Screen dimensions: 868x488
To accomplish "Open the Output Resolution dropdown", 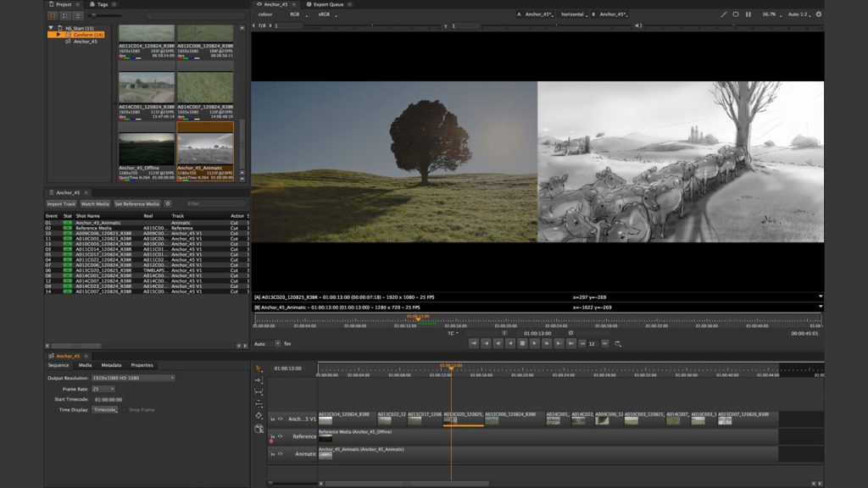I will coord(133,378).
